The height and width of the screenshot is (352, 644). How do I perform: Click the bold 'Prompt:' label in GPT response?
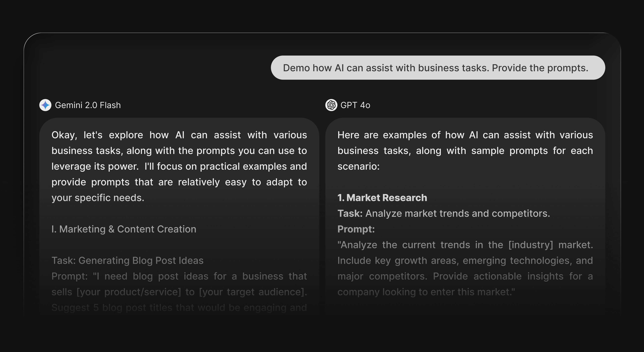tap(356, 229)
